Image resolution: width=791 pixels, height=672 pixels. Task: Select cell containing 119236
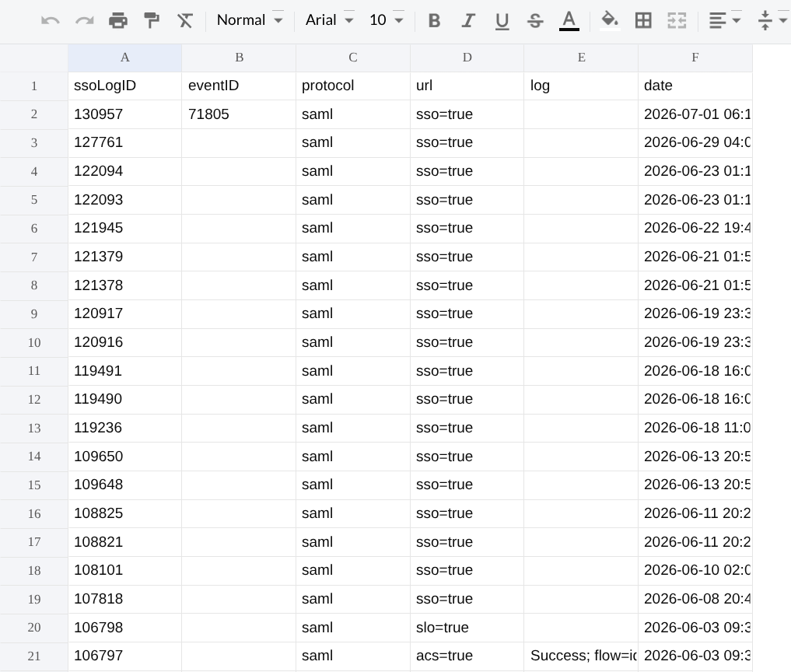[124, 428]
